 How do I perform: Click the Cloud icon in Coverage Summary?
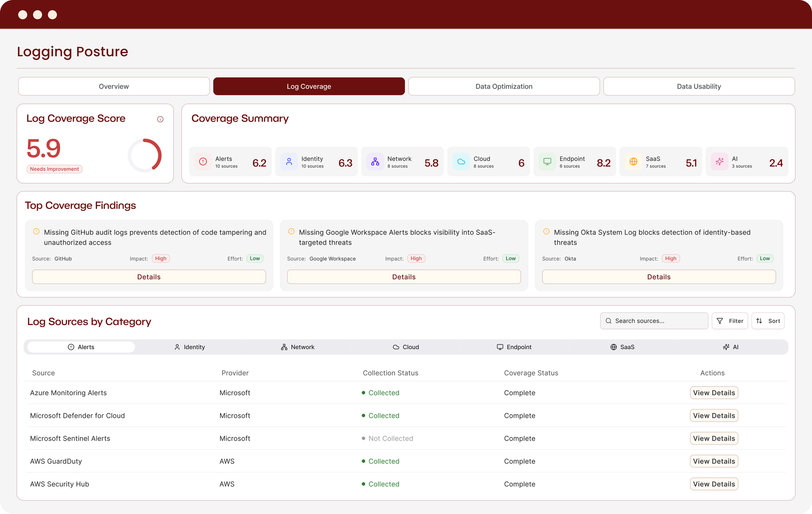coord(461,161)
